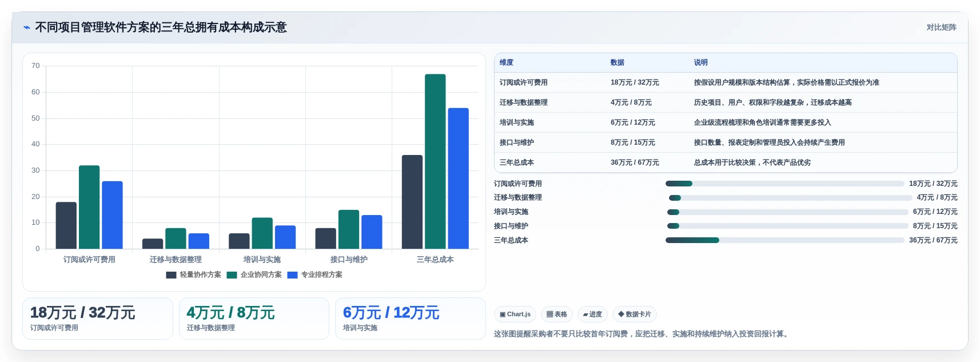Viewport: 980px width, 362px height.
Task: Click the 接口与维护 progress bar
Action: coord(787,226)
